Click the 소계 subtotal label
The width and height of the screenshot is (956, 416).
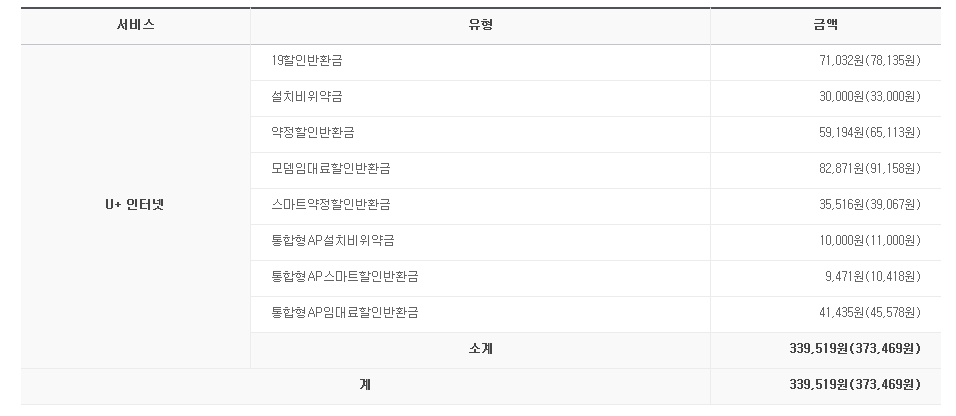[480, 348]
